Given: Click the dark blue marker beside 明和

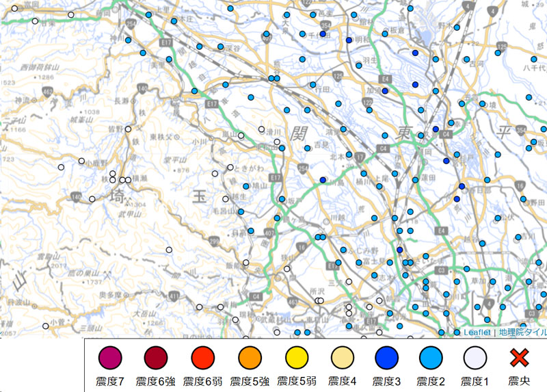Looking at the screenshot, I should coord(349,40).
